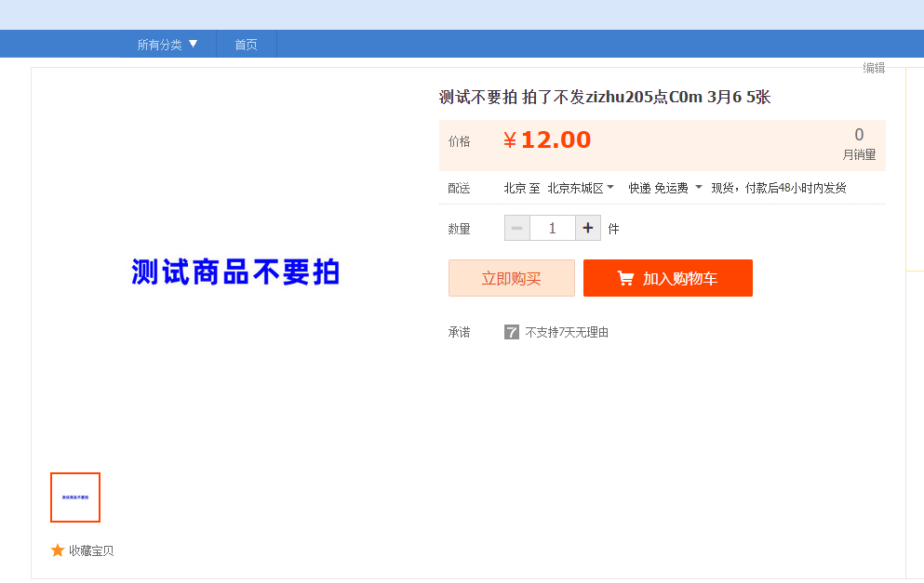Click the 收藏宝贝 favorite link text
Screen dimensions: 924x583
click(91, 550)
